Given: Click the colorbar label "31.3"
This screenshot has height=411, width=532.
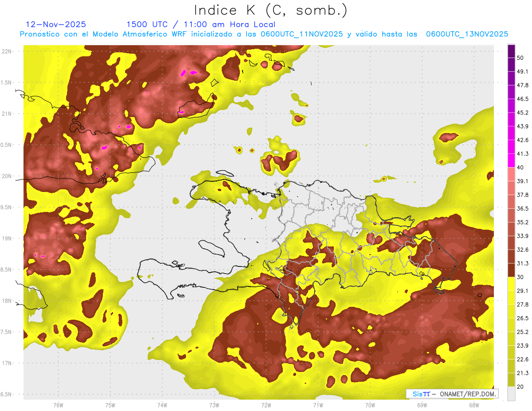Looking at the screenshot, I should pyautogui.click(x=523, y=263).
